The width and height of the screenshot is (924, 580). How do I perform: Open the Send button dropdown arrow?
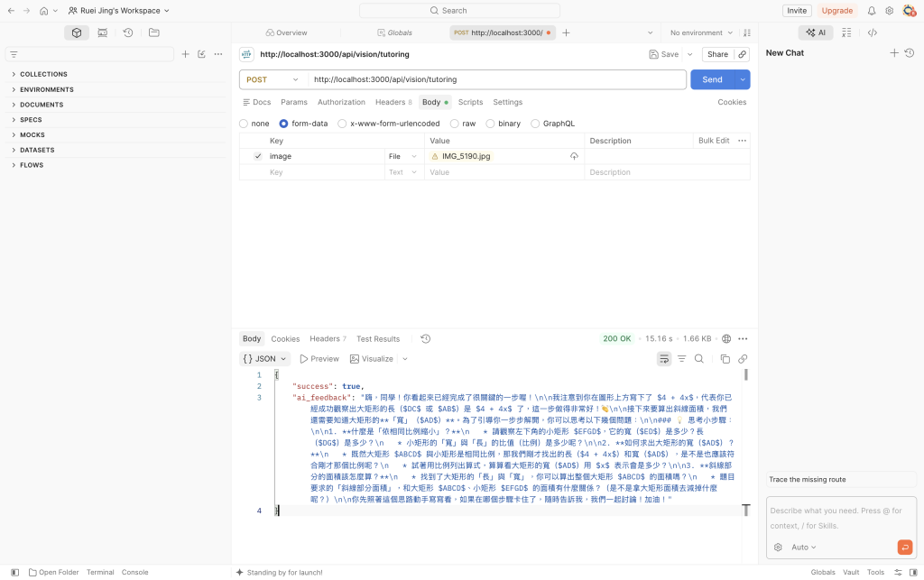pos(743,79)
